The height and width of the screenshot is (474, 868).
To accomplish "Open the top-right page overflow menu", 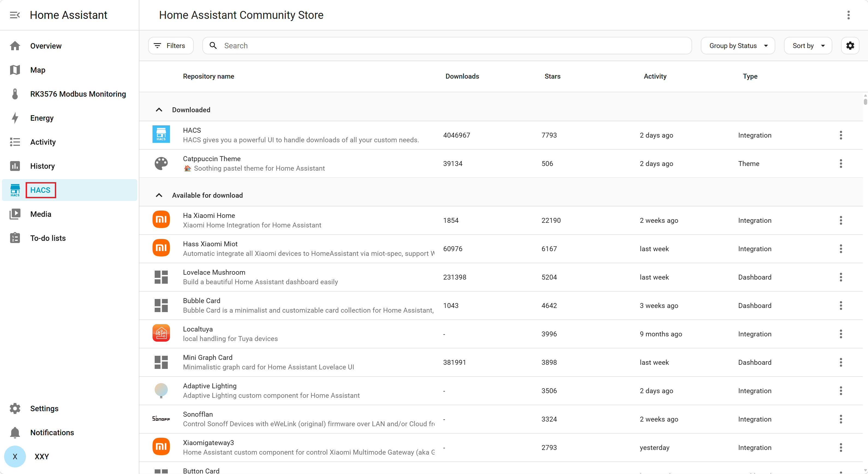I will [x=848, y=15].
